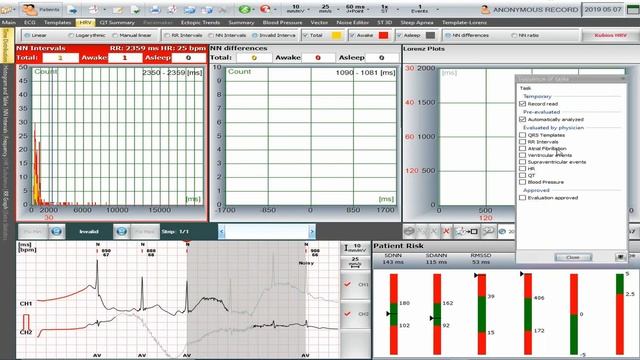Expand the dropdown arrow beside green icon
The image size is (640, 360).
254,9
